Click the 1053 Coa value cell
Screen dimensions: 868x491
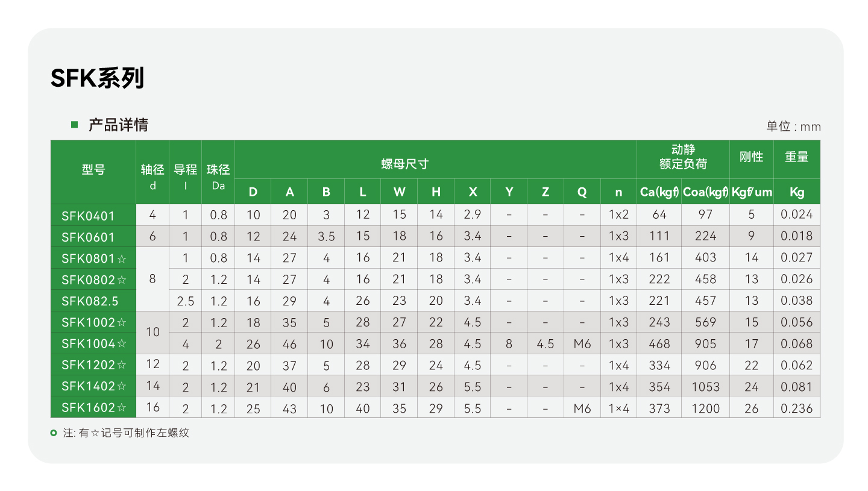tap(705, 387)
